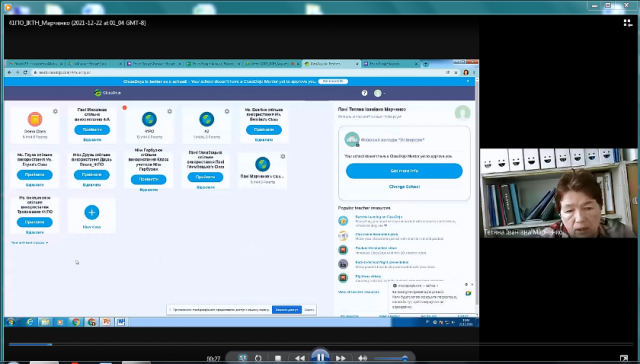Click the fast-forward double-arrow button
The width and height of the screenshot is (640, 364).
(x=341, y=358)
